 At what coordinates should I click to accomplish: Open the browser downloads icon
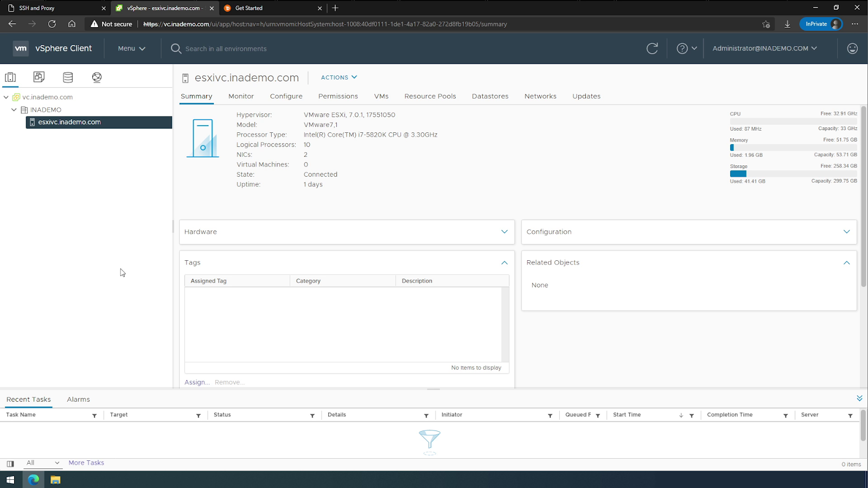tap(787, 24)
